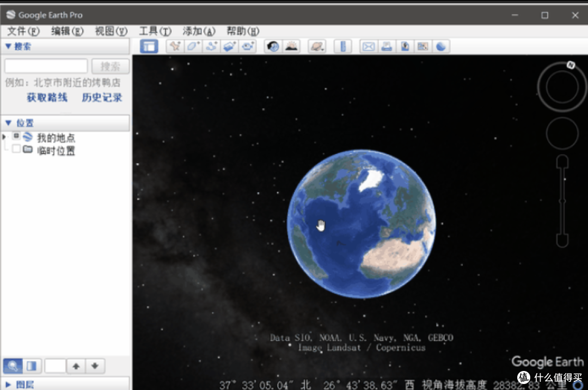Image resolution: width=588 pixels, height=390 pixels.
Task: Open the 视图(V) menu
Action: [x=111, y=31]
